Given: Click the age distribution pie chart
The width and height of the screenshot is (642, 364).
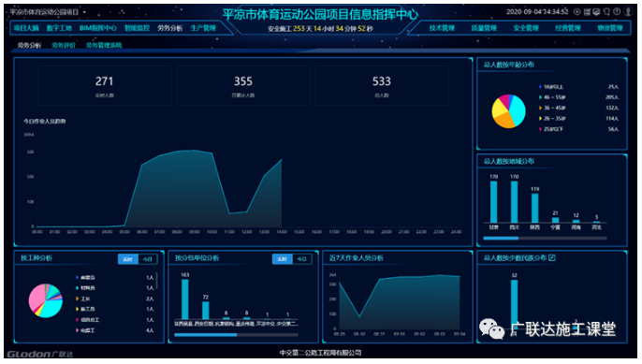Looking at the screenshot, I should pyautogui.click(x=508, y=111).
